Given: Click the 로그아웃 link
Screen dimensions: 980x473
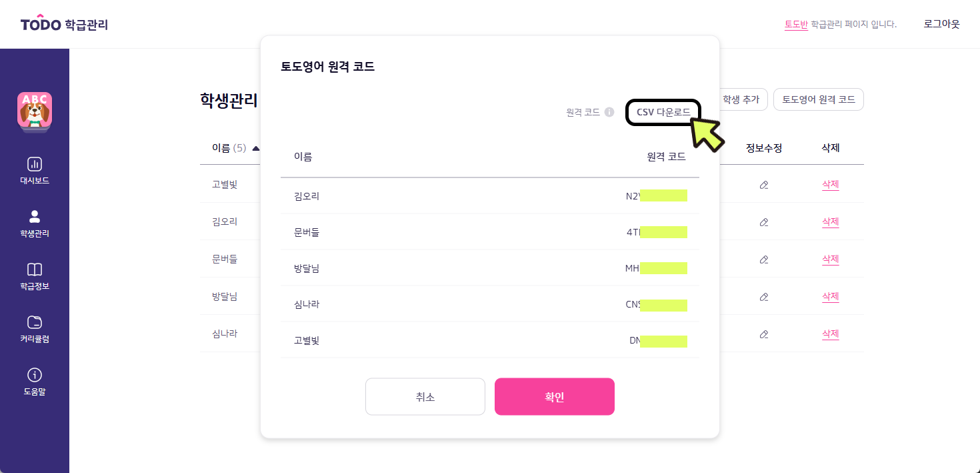Looking at the screenshot, I should [941, 24].
